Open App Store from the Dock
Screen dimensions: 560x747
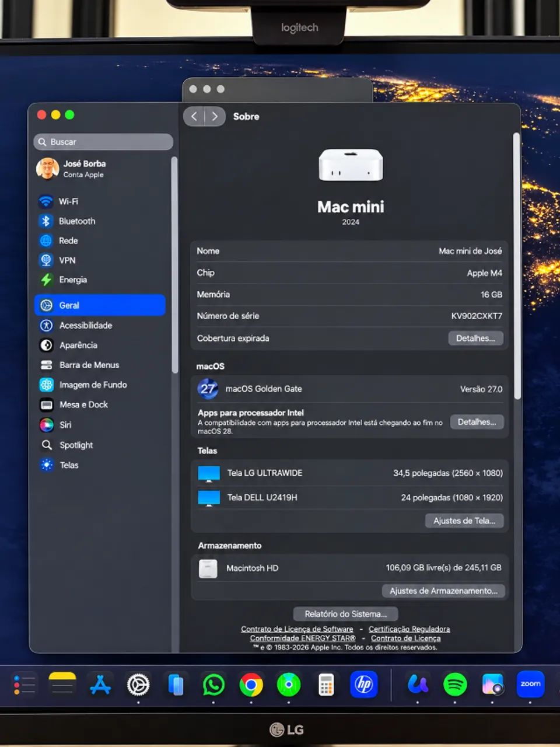tap(100, 685)
